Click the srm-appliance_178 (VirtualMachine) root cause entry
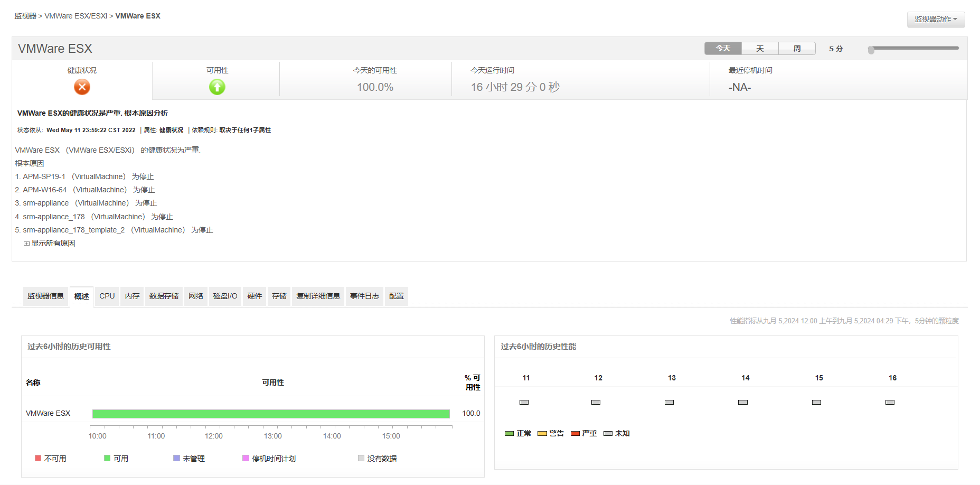The image size is (980, 485). [94, 217]
